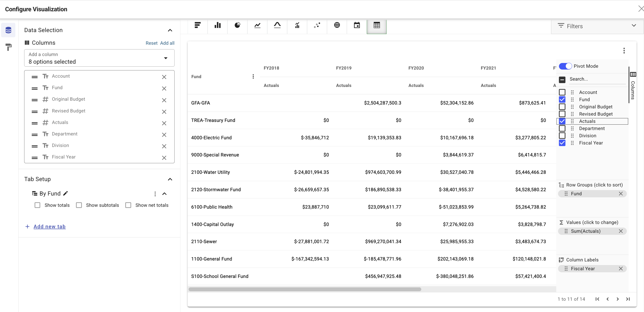The image size is (644, 312).
Task: Uncheck the Fiscal Year pivot checkbox
Action: (x=562, y=143)
